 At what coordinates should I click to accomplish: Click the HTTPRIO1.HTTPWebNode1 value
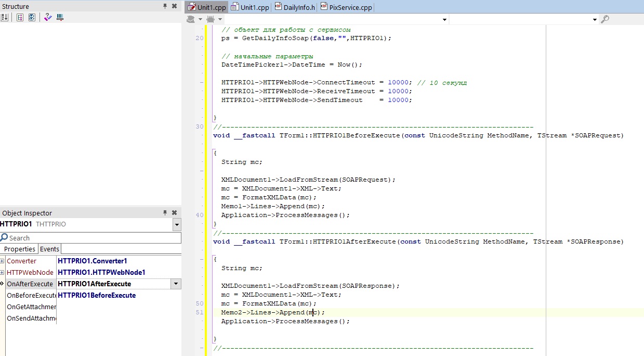[102, 272]
